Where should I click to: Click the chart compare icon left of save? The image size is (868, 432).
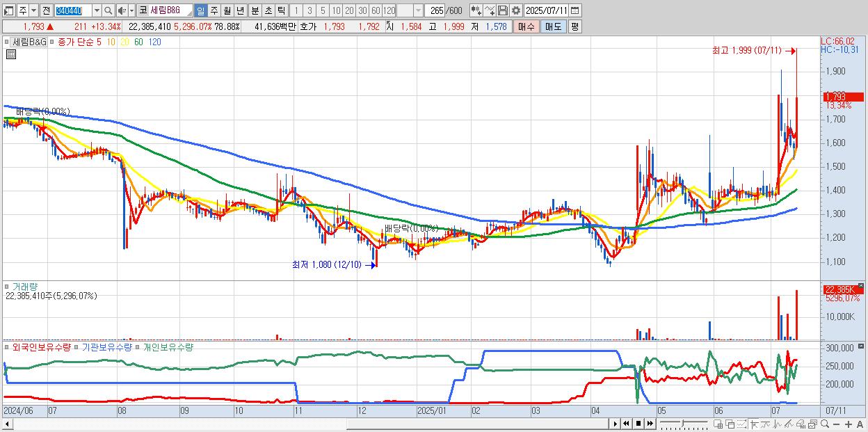point(489,10)
